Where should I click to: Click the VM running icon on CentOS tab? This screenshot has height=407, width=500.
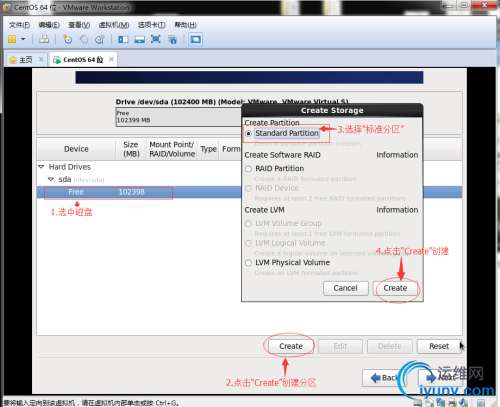pos(57,60)
